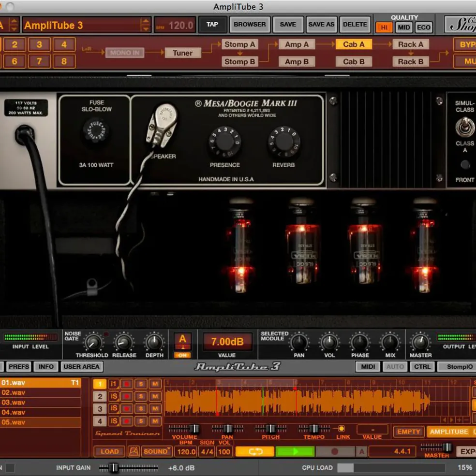Arm recording on track 1

[x=127, y=384]
